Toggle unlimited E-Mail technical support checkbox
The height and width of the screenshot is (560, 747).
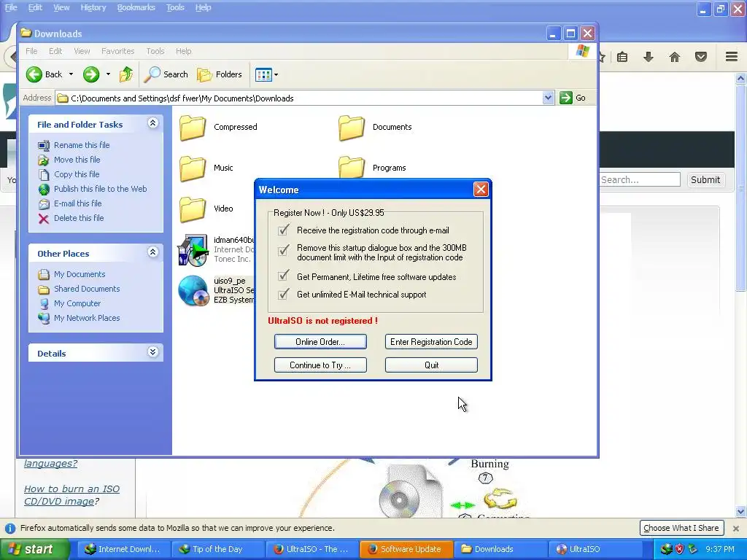(x=283, y=295)
